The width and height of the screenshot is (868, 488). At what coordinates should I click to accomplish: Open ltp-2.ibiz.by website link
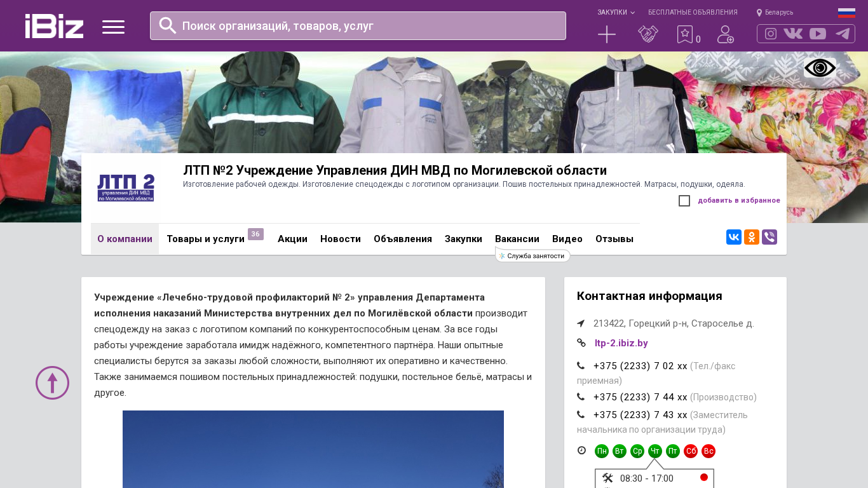pyautogui.click(x=621, y=343)
